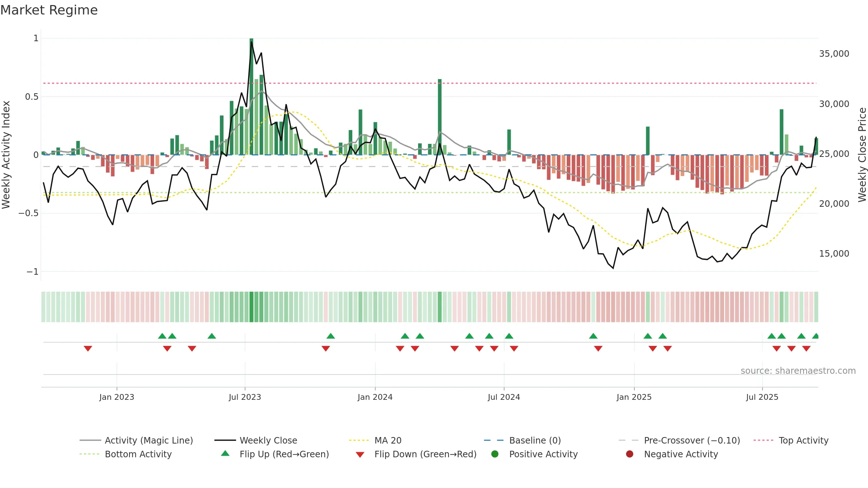
Task: Toggle the Top Activity legend entry
Action: 791,440
